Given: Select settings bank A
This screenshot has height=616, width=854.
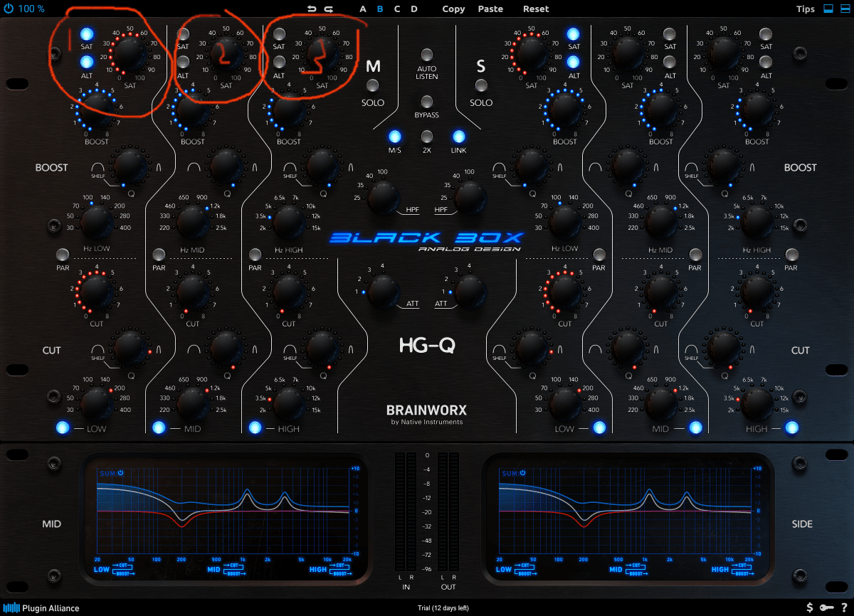Looking at the screenshot, I should tap(363, 9).
